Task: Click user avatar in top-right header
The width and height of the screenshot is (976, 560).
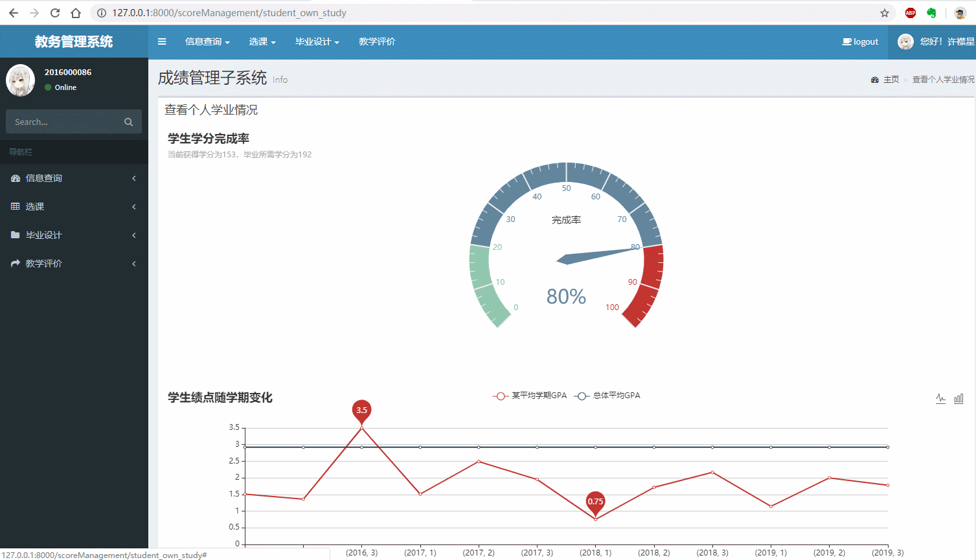Action: coord(905,41)
